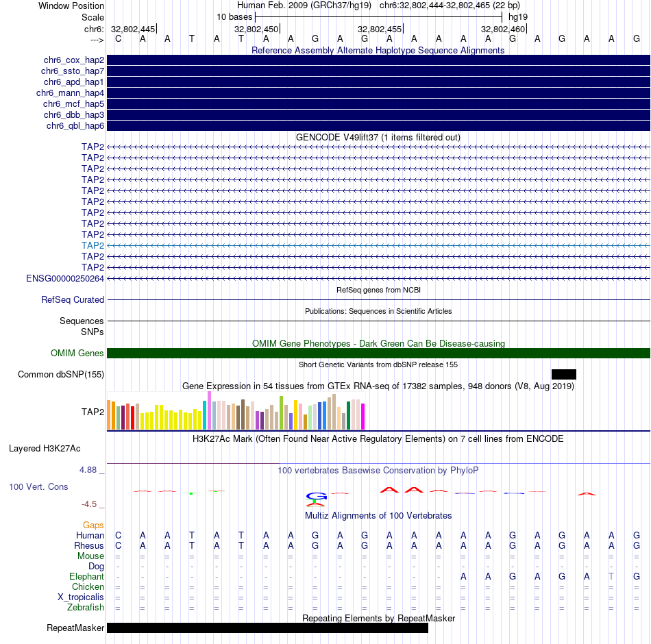Click the SNPs track label
The height and width of the screenshot is (644, 651).
(93, 332)
